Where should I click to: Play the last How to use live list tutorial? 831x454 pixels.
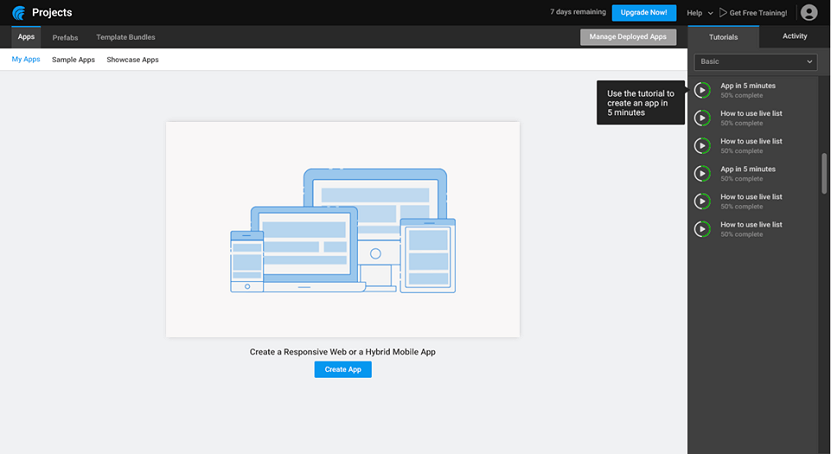[703, 229]
